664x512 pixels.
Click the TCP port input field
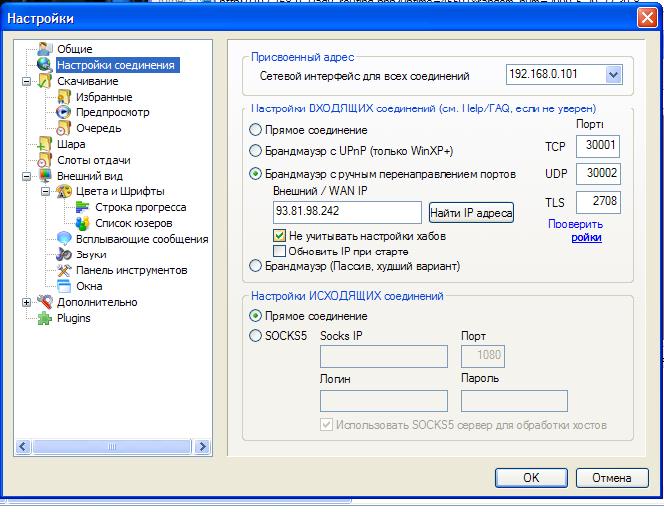pyautogui.click(x=600, y=146)
